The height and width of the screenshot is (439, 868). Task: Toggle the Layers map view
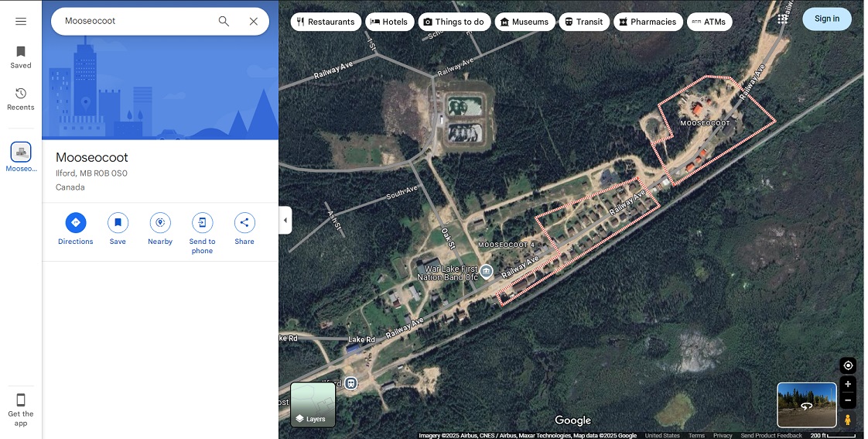click(313, 405)
